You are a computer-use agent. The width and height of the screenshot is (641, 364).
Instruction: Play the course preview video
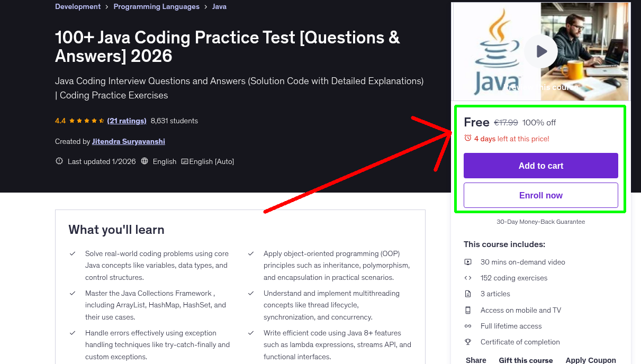tap(540, 51)
